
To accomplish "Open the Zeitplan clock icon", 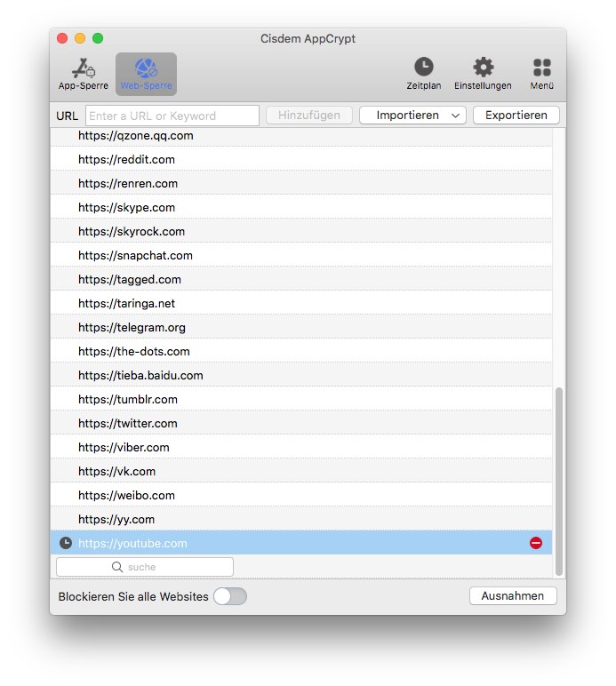I will pyautogui.click(x=424, y=68).
